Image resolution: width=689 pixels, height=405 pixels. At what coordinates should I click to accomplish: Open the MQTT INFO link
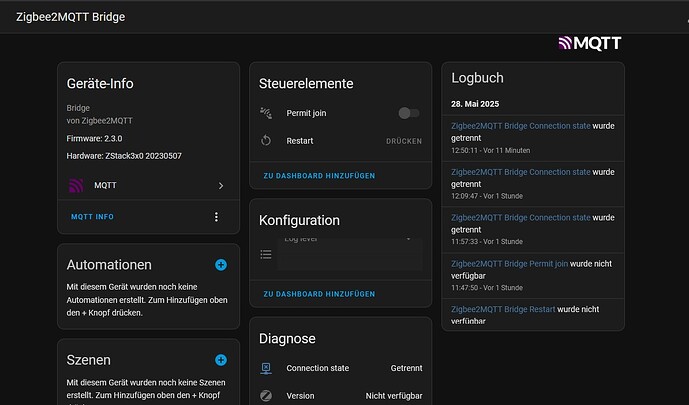pos(92,217)
